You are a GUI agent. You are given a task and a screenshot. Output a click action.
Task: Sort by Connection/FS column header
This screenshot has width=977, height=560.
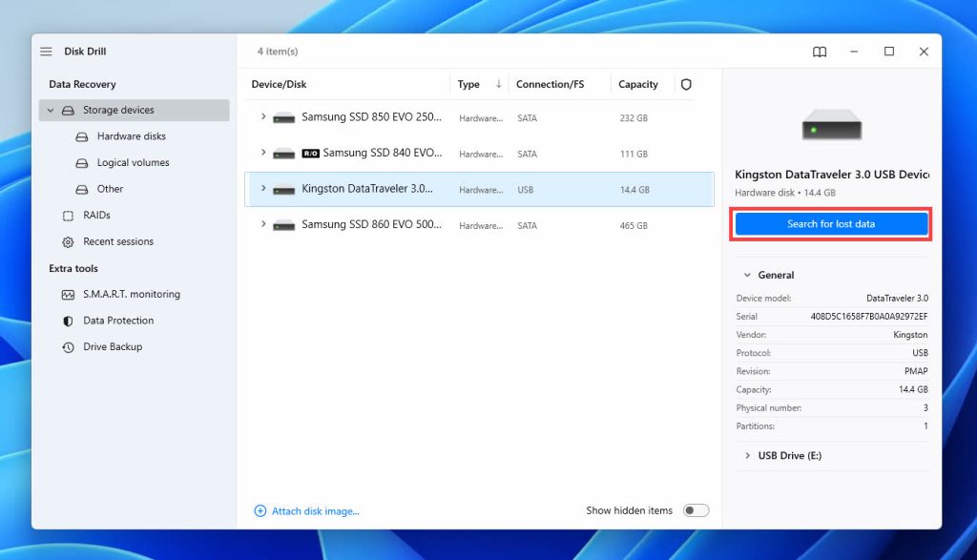550,84
